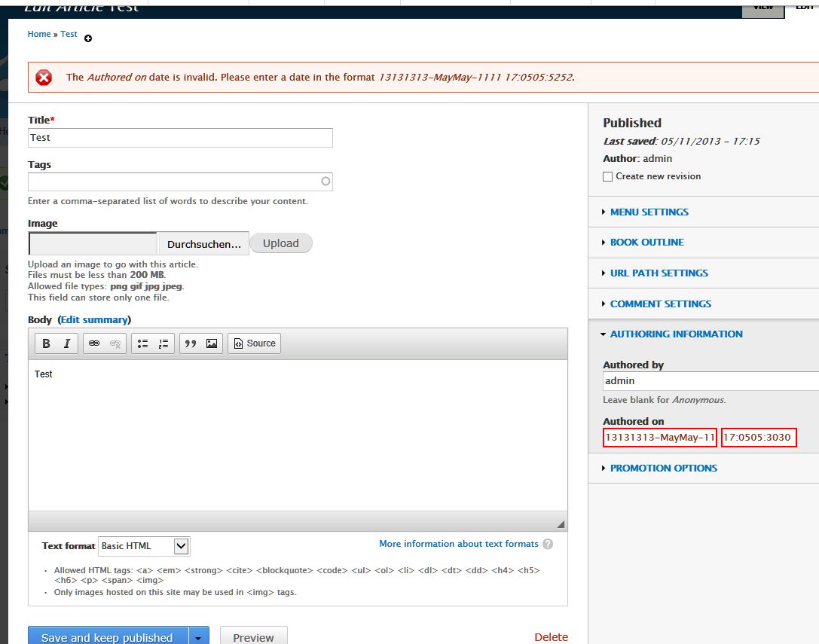Open the Basic HTML text format dropdown
The width and height of the screenshot is (819, 644).
click(x=144, y=545)
